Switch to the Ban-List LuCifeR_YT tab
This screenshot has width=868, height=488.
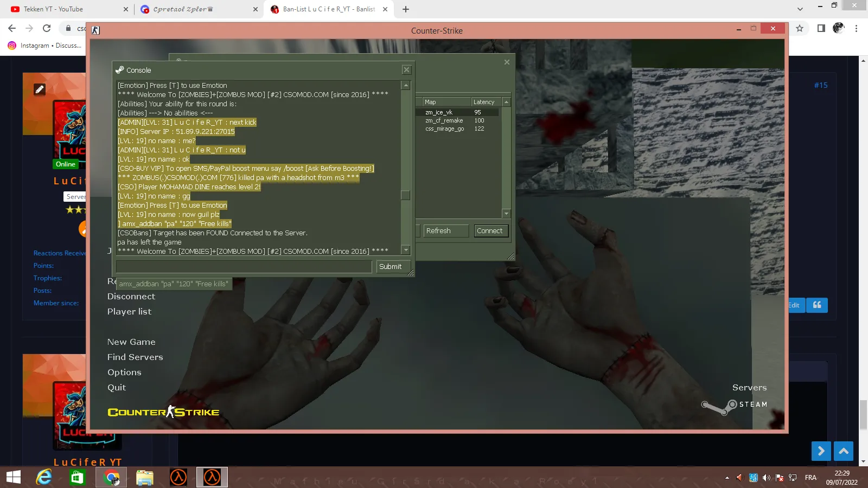(329, 9)
